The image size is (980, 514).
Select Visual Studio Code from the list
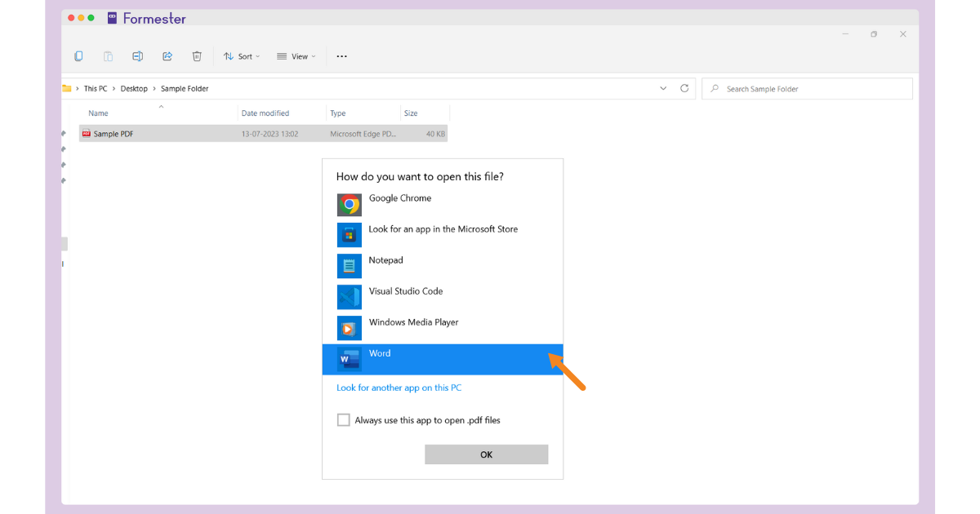(x=406, y=291)
